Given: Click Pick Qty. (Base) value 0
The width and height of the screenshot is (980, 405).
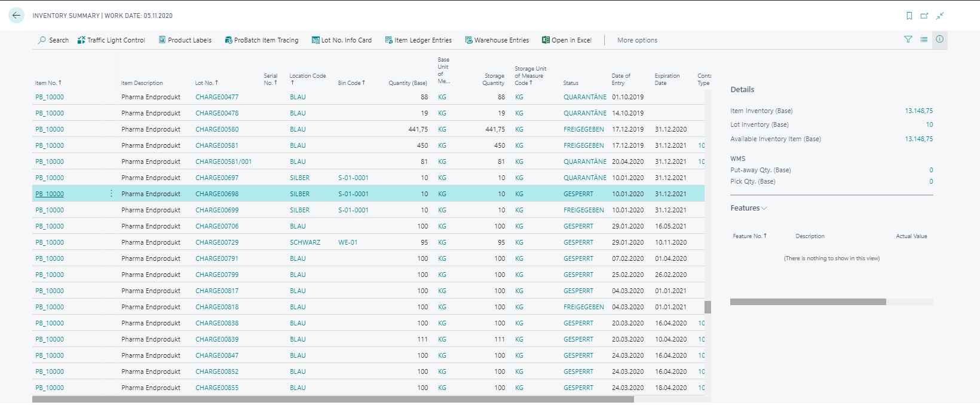Looking at the screenshot, I should coord(931,181).
